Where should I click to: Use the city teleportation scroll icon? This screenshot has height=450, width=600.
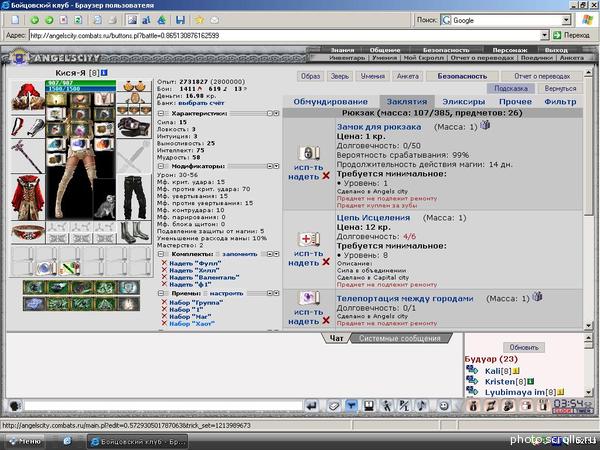pyautogui.click(x=309, y=298)
